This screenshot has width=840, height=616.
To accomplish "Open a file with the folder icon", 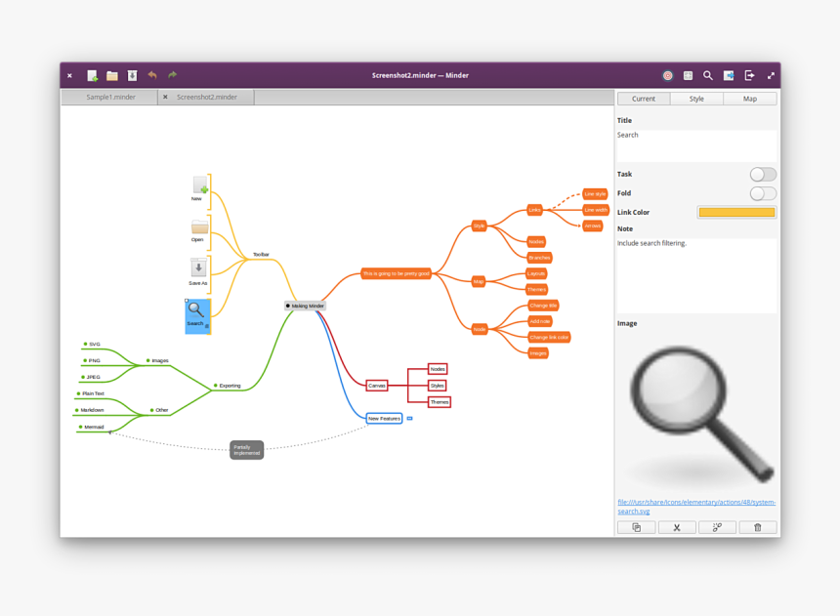I will pyautogui.click(x=112, y=75).
